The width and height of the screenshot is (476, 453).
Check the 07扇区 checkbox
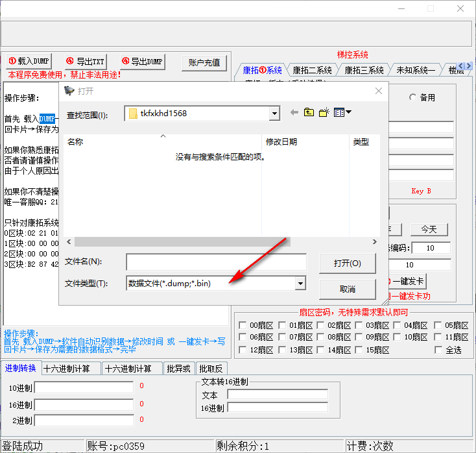pos(282,337)
